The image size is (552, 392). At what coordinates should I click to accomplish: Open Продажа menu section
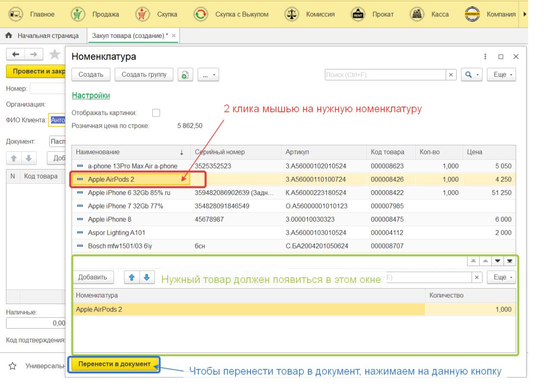pos(106,14)
